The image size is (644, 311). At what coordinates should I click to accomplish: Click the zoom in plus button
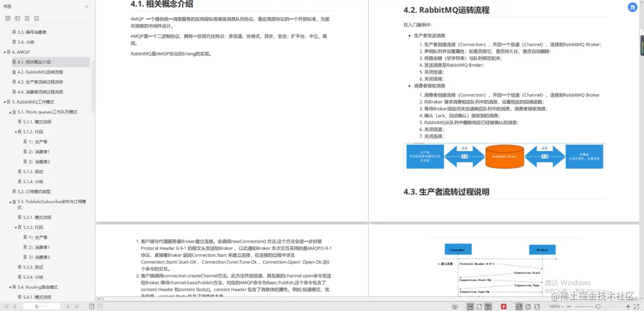pyautogui.click(x=628, y=307)
